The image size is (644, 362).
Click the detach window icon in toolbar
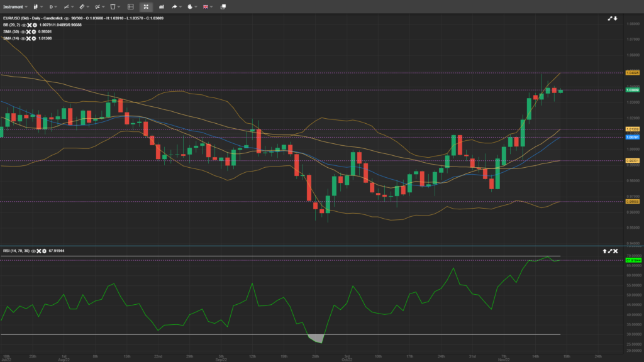click(223, 6)
